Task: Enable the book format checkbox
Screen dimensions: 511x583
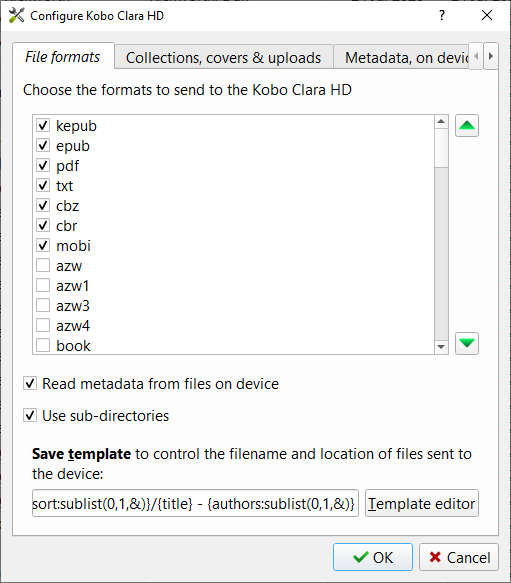Action: pos(43,345)
